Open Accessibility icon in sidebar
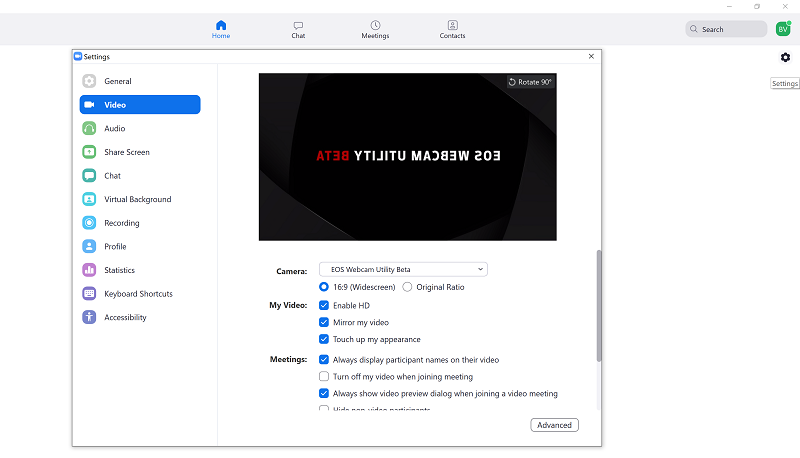The image size is (800, 458). click(x=89, y=317)
